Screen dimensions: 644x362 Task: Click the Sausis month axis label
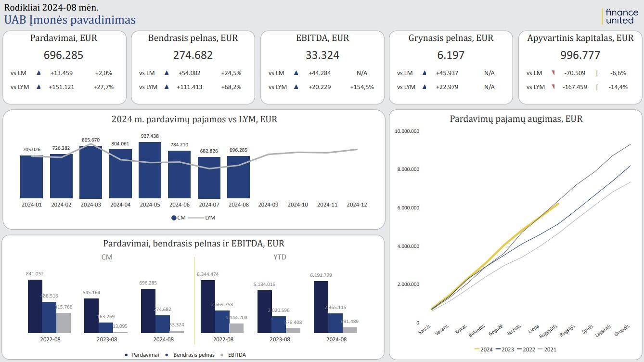(x=425, y=330)
